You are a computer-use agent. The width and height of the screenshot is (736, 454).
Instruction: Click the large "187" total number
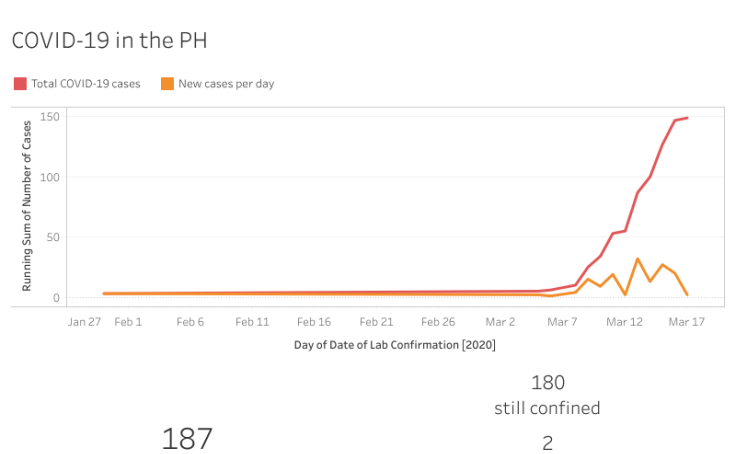tap(187, 438)
